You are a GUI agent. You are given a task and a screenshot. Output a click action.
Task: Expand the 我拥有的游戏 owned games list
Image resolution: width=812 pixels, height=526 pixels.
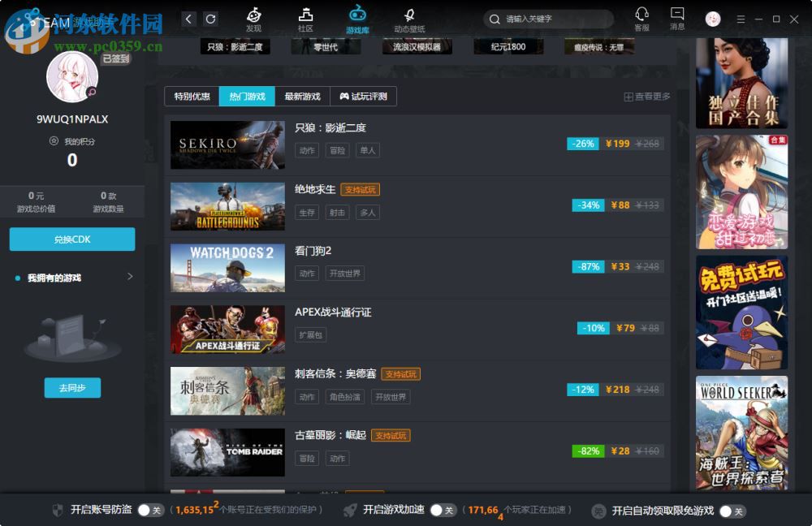tap(128, 276)
